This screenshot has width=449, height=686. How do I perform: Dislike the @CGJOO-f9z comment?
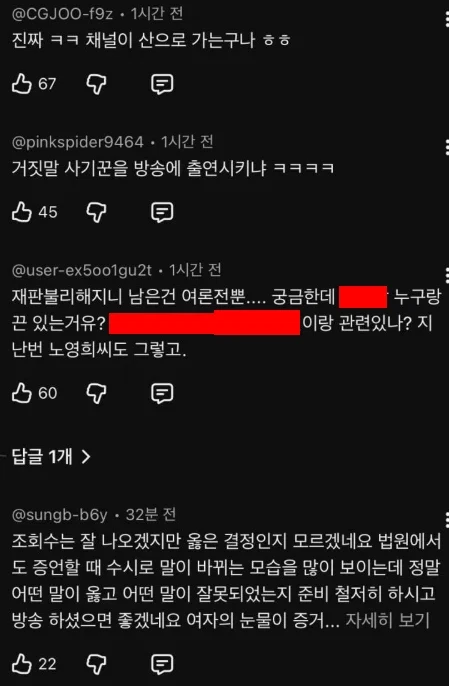tap(96, 84)
